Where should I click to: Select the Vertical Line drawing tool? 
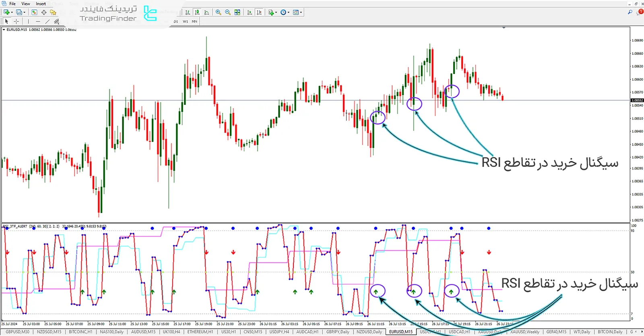coord(28,21)
